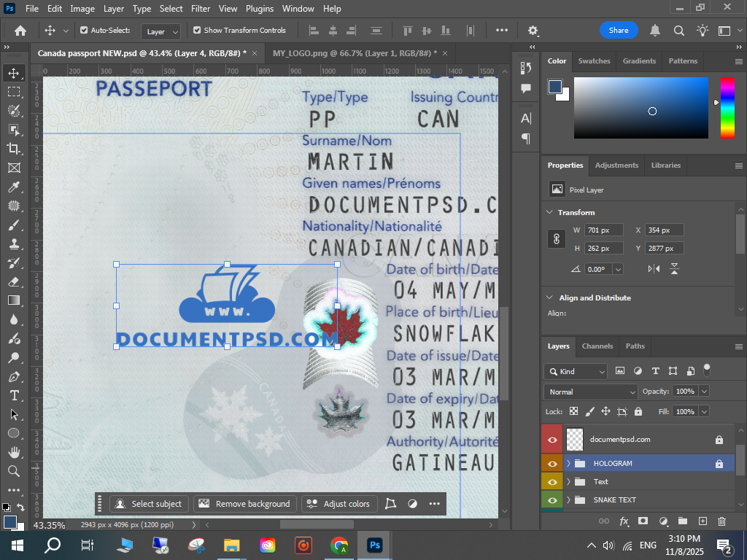
Task: Expand the HOLOGRAM layer group
Action: [568, 464]
